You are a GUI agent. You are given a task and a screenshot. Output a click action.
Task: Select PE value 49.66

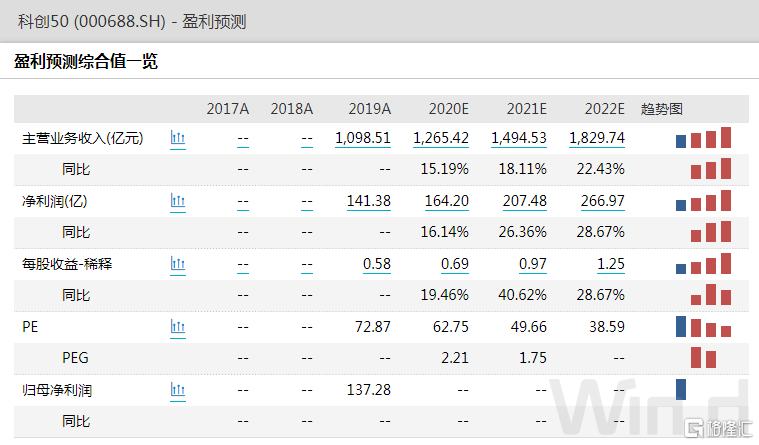[x=529, y=327]
